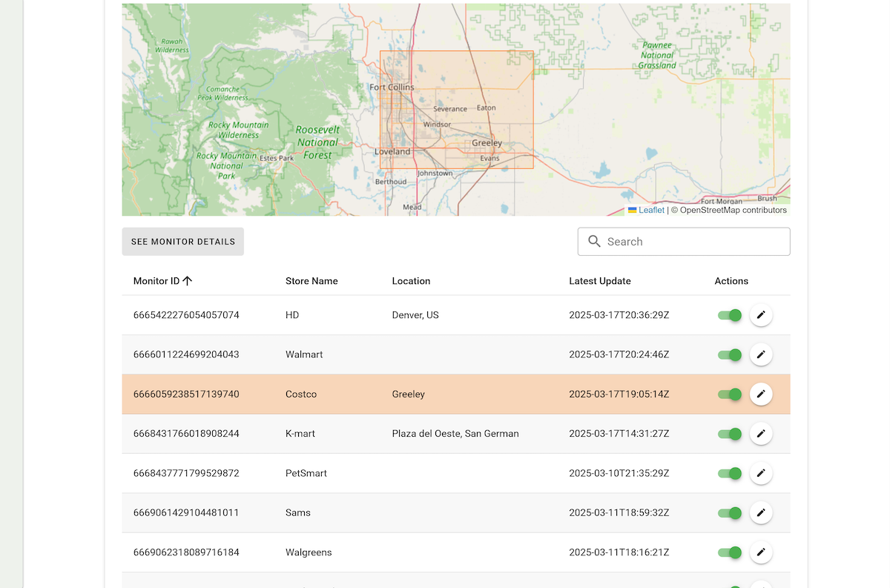Screen dimensions: 890x588
Task: Click the Costco store name cell
Action: pos(301,394)
